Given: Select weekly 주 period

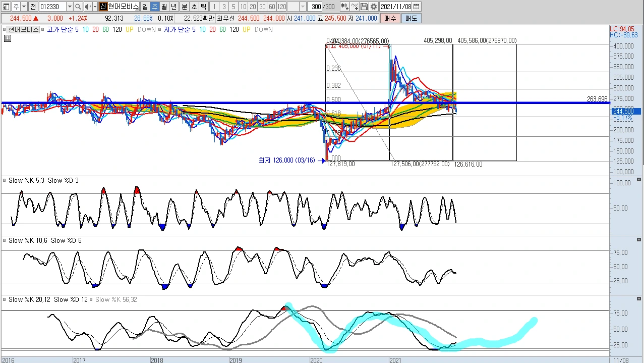Looking at the screenshot, I should (154, 7).
